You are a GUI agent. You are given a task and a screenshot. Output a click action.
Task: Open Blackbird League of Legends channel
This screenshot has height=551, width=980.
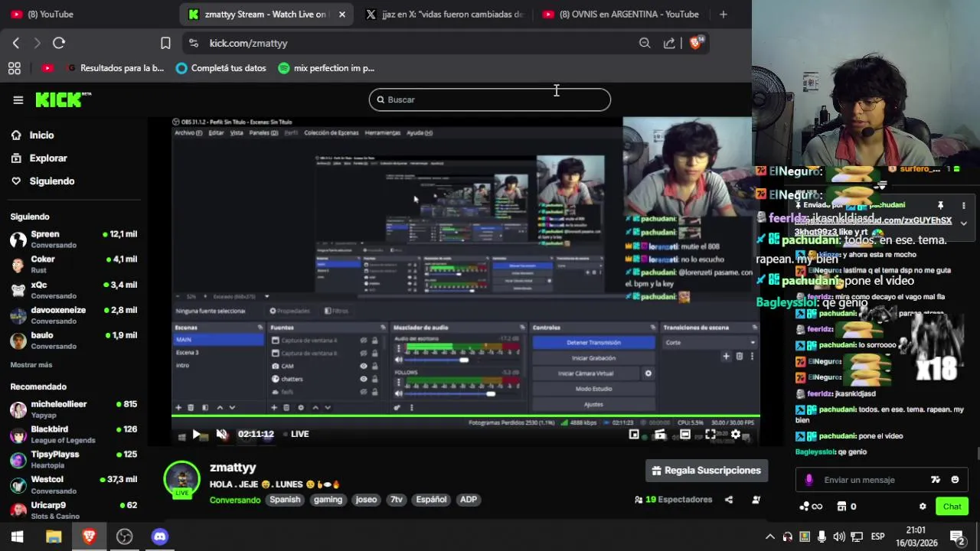click(73, 435)
